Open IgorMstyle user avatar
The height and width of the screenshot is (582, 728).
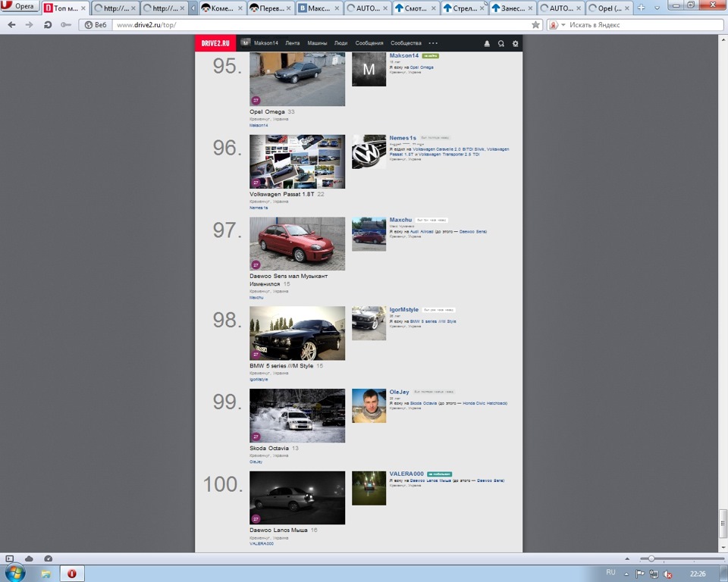[x=369, y=324]
